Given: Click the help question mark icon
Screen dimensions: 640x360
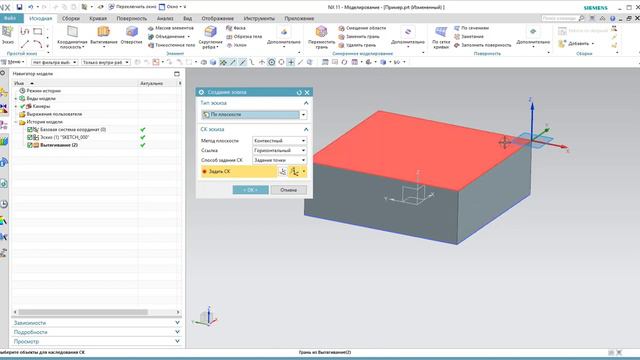Looking at the screenshot, I should pos(613,18).
